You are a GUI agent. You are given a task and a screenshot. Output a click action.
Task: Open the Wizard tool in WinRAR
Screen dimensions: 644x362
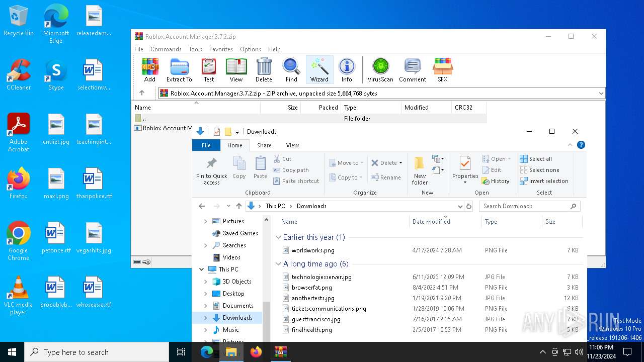tap(319, 69)
